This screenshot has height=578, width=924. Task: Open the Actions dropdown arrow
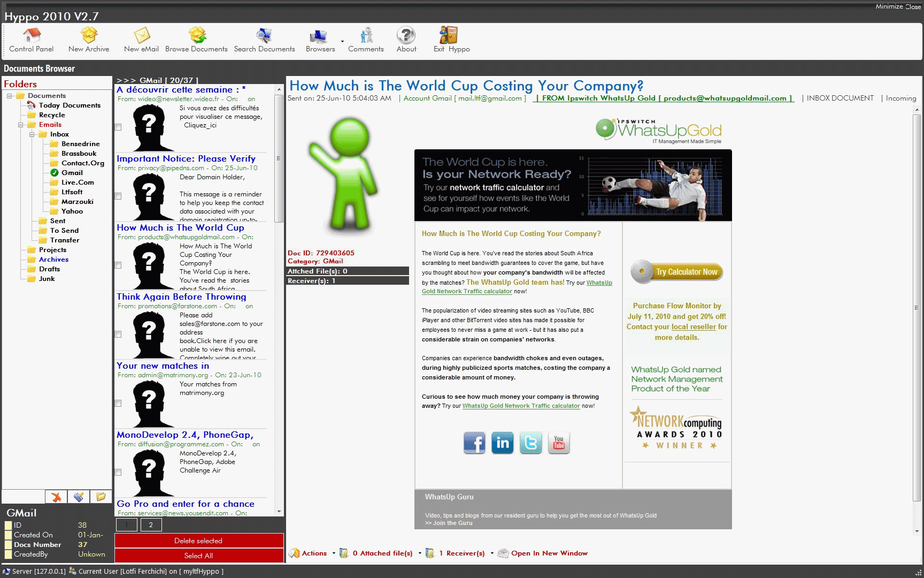[x=334, y=553]
